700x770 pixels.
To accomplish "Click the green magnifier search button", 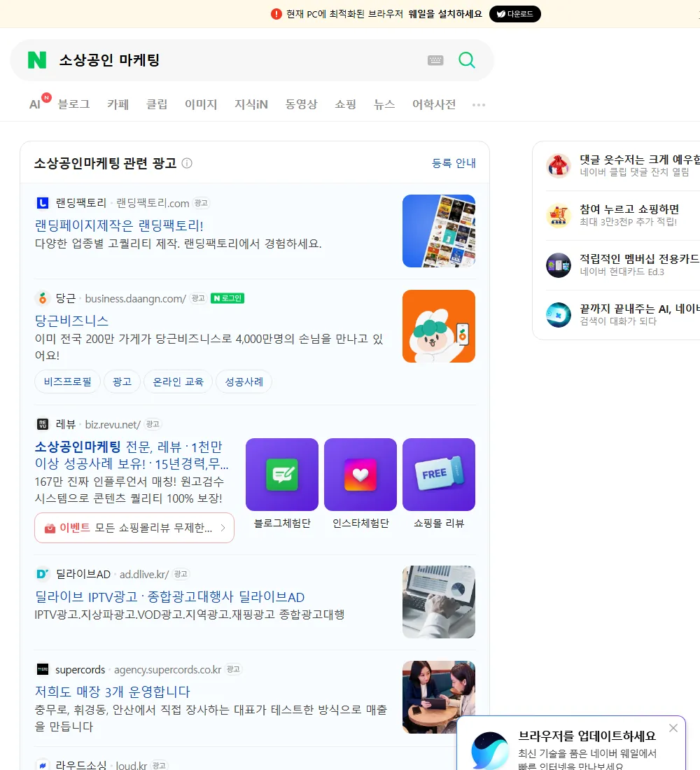I will 467,60.
